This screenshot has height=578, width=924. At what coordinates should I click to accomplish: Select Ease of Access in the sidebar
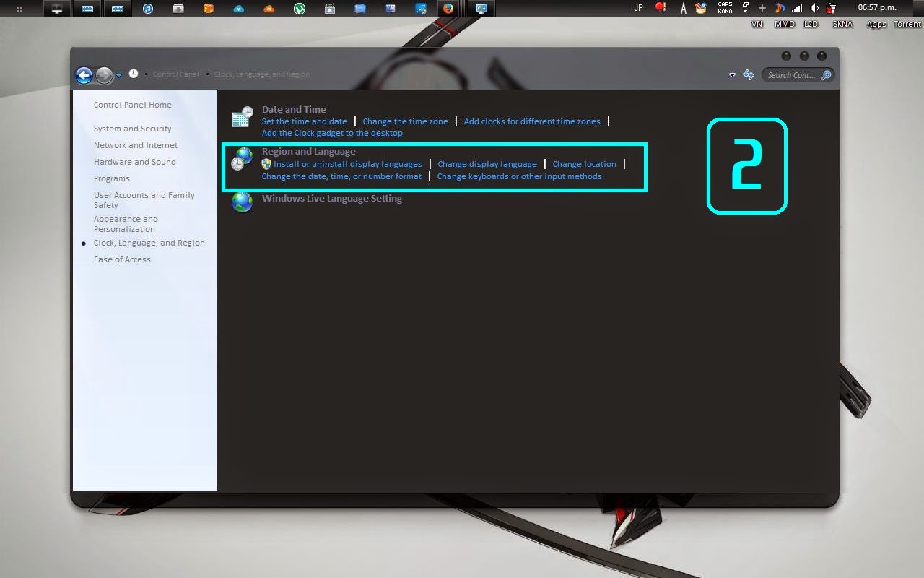[122, 259]
